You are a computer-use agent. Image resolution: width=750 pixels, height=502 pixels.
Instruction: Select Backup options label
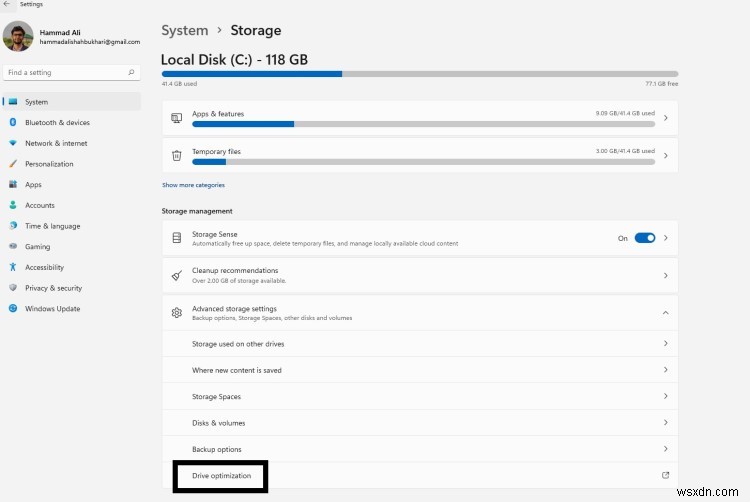click(217, 449)
